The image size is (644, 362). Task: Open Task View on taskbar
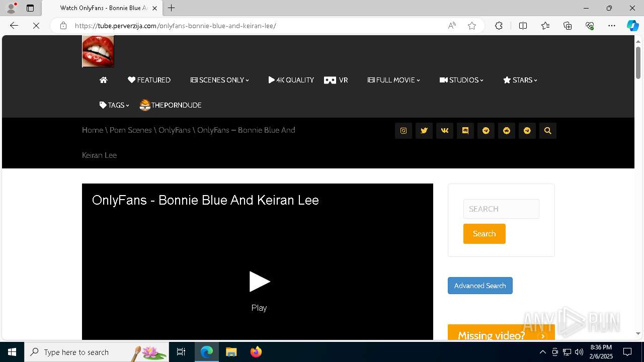pos(181,352)
